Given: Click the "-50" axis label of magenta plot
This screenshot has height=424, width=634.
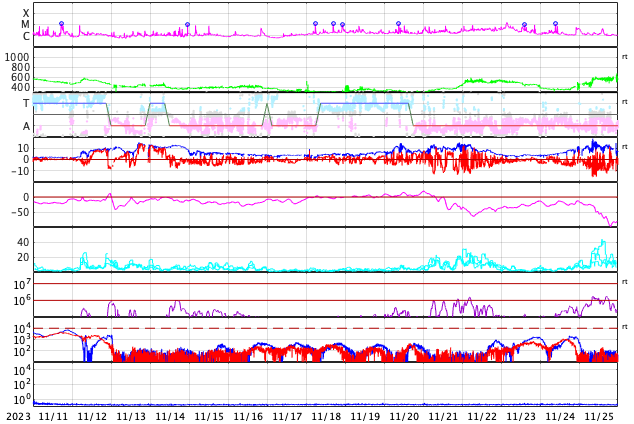Looking at the screenshot, I should click(20, 212).
